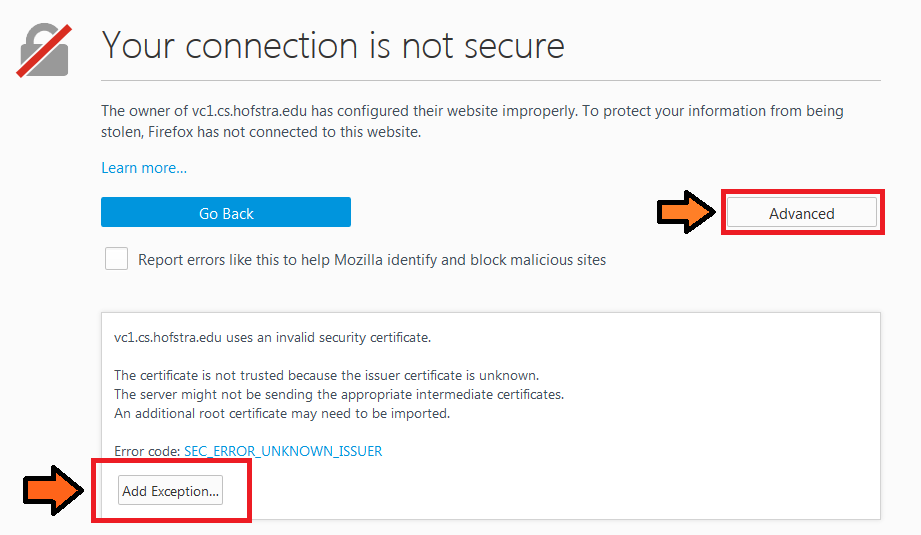Click the 'Report errors like this' checkbox label
Viewport: 921px width, 535px height.
click(x=372, y=260)
